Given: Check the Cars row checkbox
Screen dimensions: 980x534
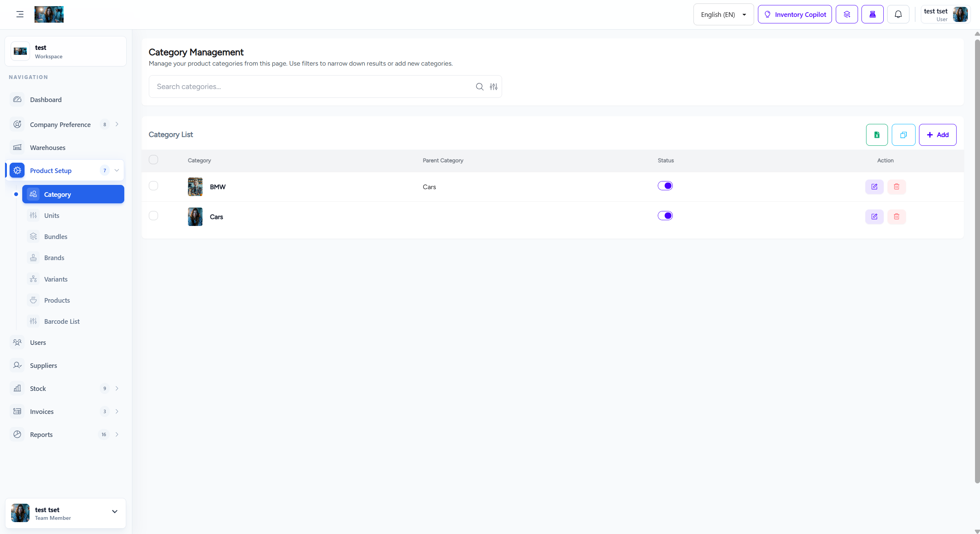Looking at the screenshot, I should click(153, 216).
